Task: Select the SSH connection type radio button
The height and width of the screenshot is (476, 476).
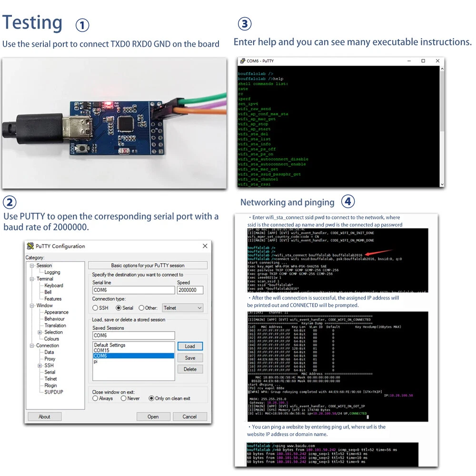Action: (x=95, y=308)
